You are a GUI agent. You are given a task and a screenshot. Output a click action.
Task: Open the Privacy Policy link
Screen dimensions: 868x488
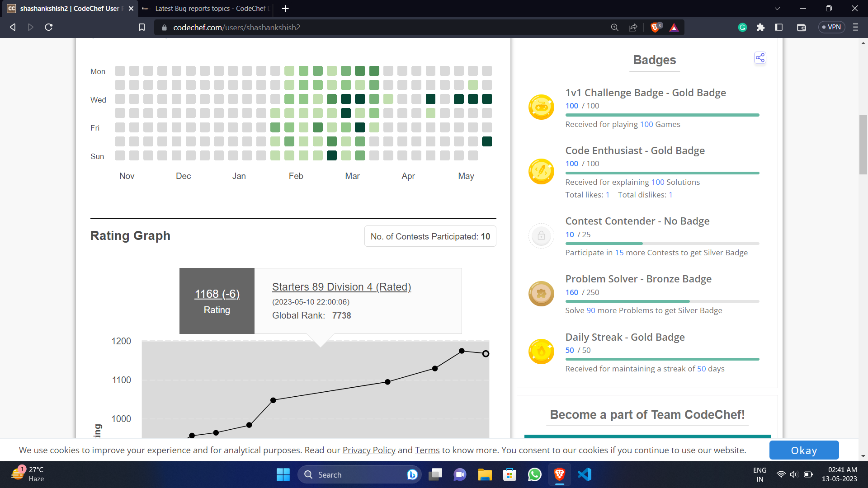(x=368, y=450)
